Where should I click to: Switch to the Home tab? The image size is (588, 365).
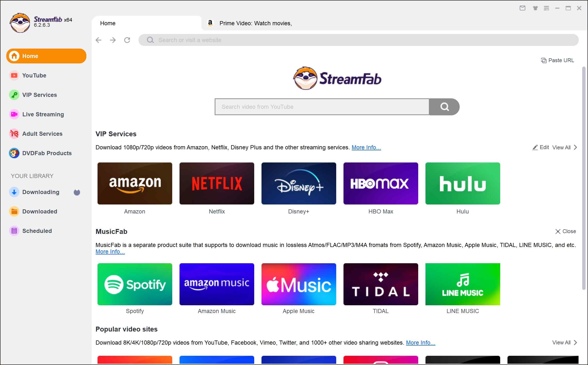point(108,23)
